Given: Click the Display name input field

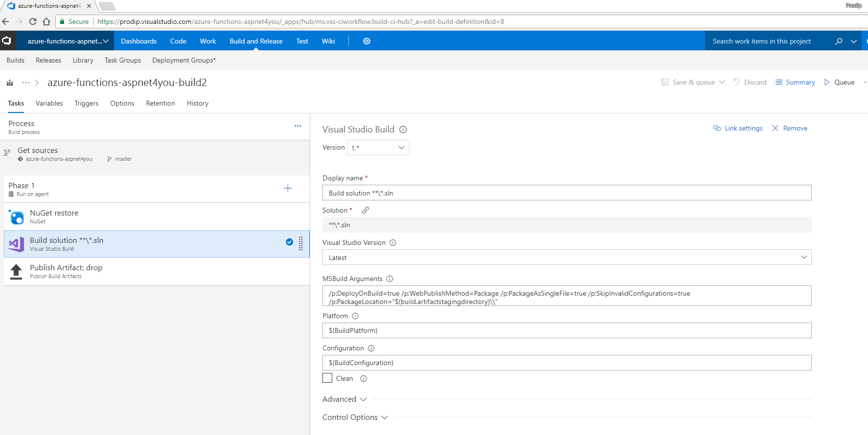Looking at the screenshot, I should pos(567,193).
